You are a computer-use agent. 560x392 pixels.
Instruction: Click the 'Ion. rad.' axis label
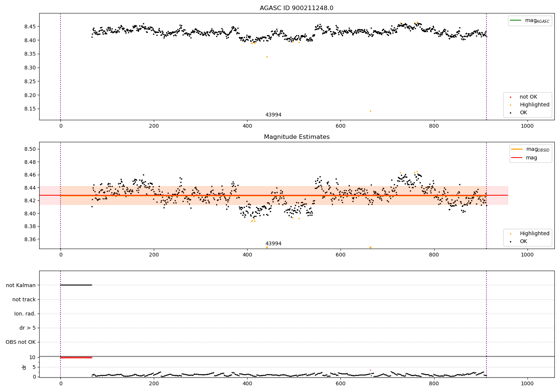tap(25, 314)
